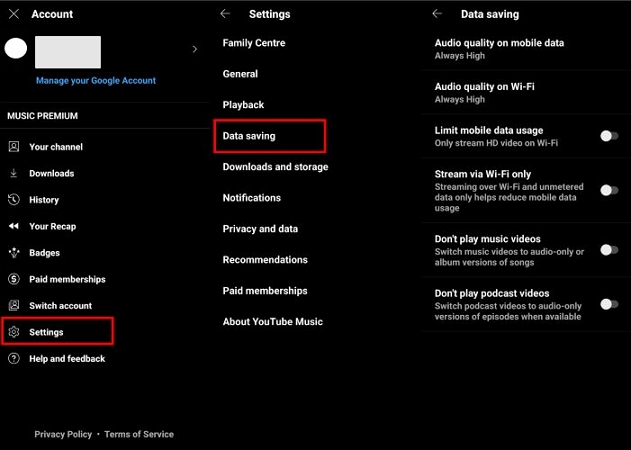Open Data saving settings menu
The height and width of the screenshot is (450, 631).
coord(249,136)
